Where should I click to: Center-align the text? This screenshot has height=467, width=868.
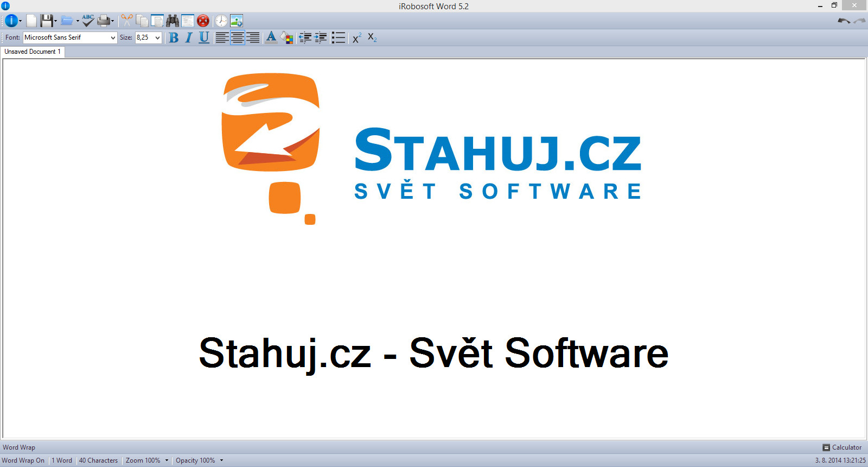pyautogui.click(x=237, y=37)
